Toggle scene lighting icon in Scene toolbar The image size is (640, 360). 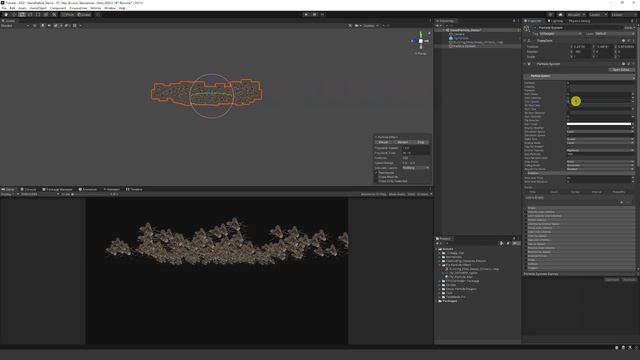pos(42,26)
